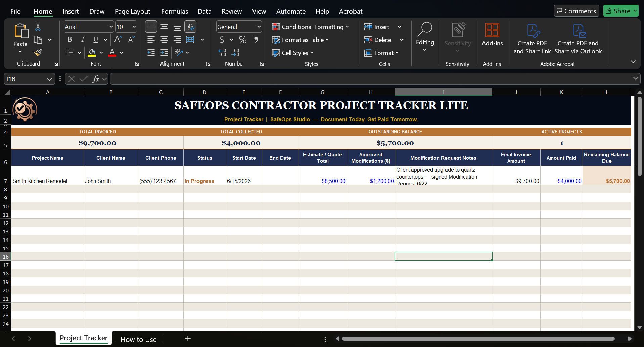Open the Name Box dropdown arrow

click(49, 79)
